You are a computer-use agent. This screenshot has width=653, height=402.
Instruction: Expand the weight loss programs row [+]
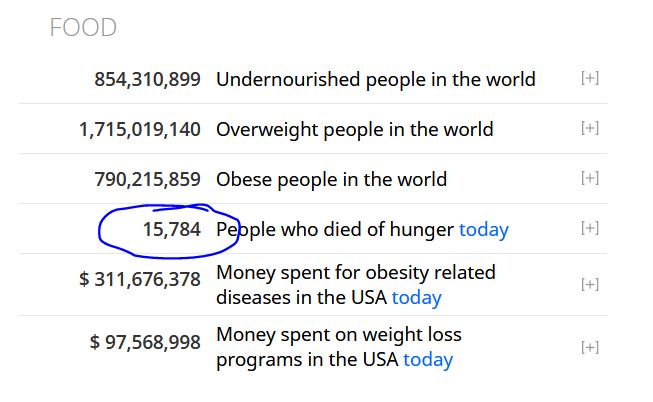[x=590, y=347]
